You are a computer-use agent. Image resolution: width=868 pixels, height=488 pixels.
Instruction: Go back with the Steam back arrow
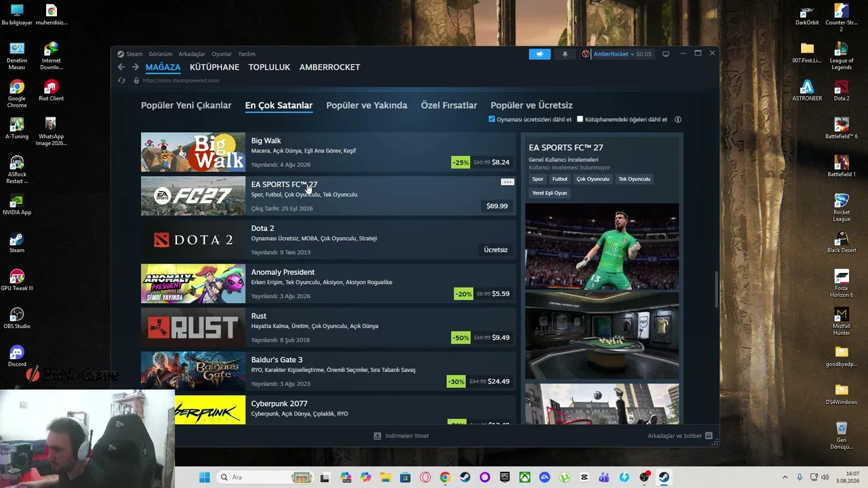point(121,67)
